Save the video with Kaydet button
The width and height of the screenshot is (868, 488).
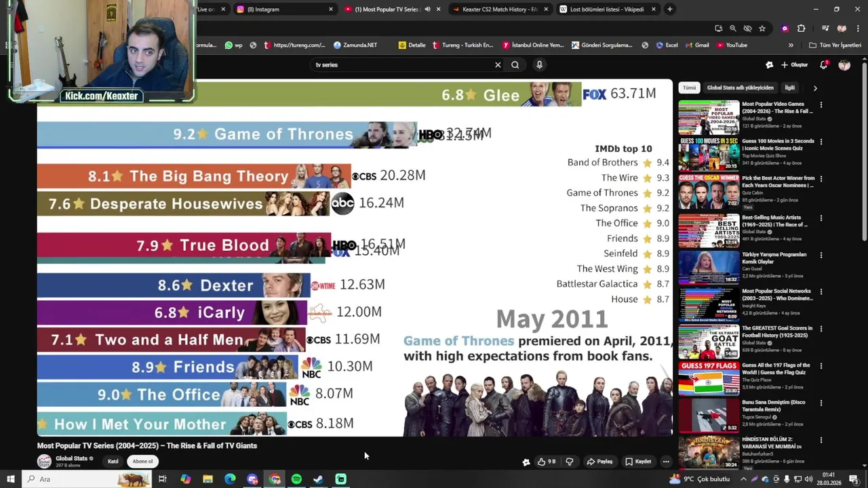click(x=638, y=462)
